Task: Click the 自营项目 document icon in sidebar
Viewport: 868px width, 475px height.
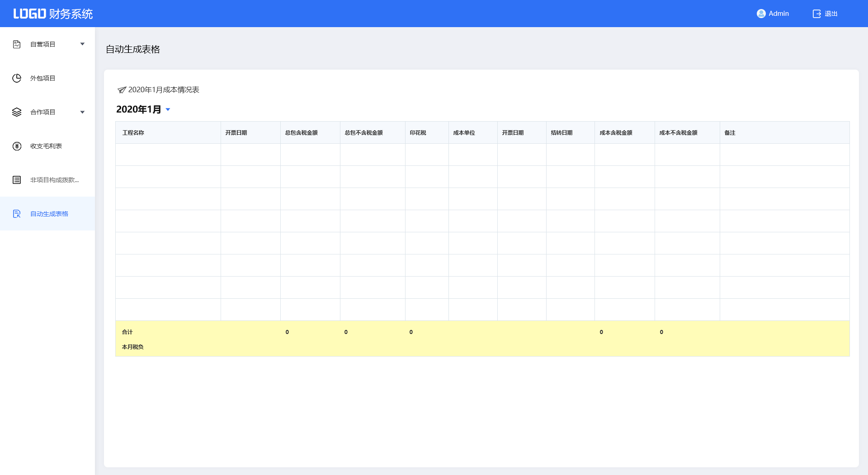Action: coord(17,44)
